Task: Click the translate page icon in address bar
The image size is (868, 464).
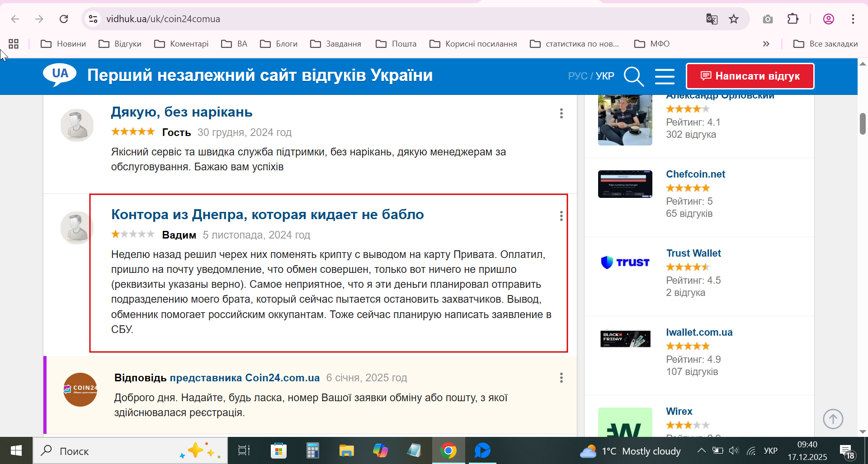Action: point(712,19)
